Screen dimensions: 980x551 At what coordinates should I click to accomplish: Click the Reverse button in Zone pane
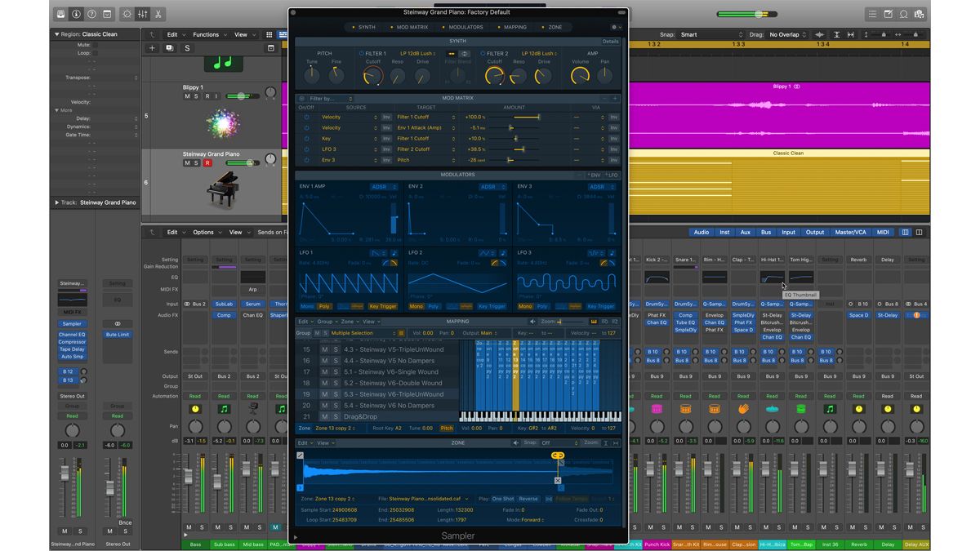[x=528, y=499]
